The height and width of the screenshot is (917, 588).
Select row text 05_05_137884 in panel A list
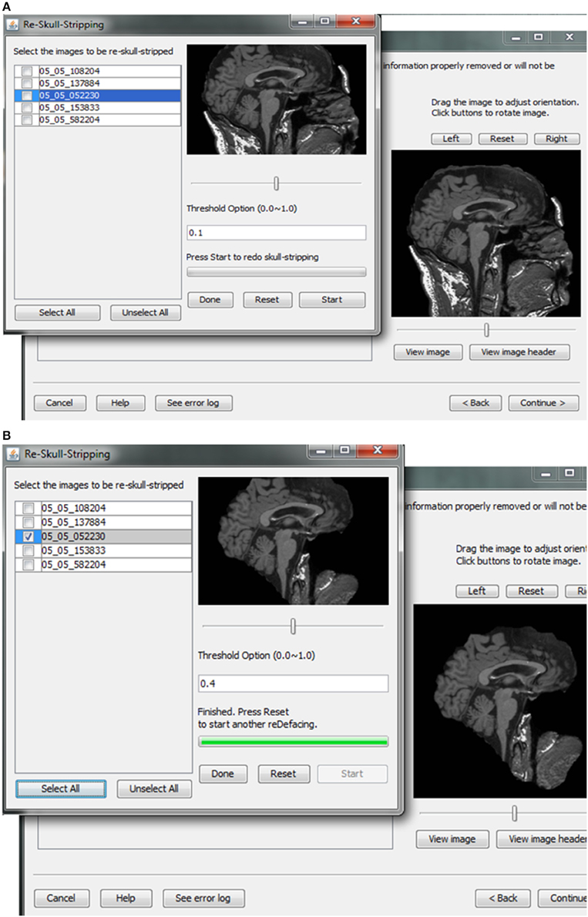(69, 83)
